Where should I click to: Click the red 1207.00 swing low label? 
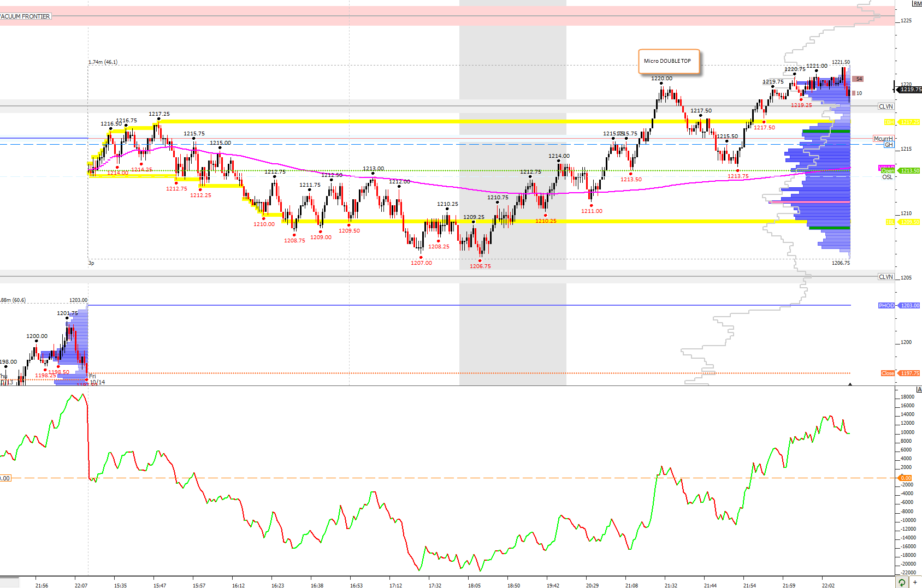[x=421, y=263]
